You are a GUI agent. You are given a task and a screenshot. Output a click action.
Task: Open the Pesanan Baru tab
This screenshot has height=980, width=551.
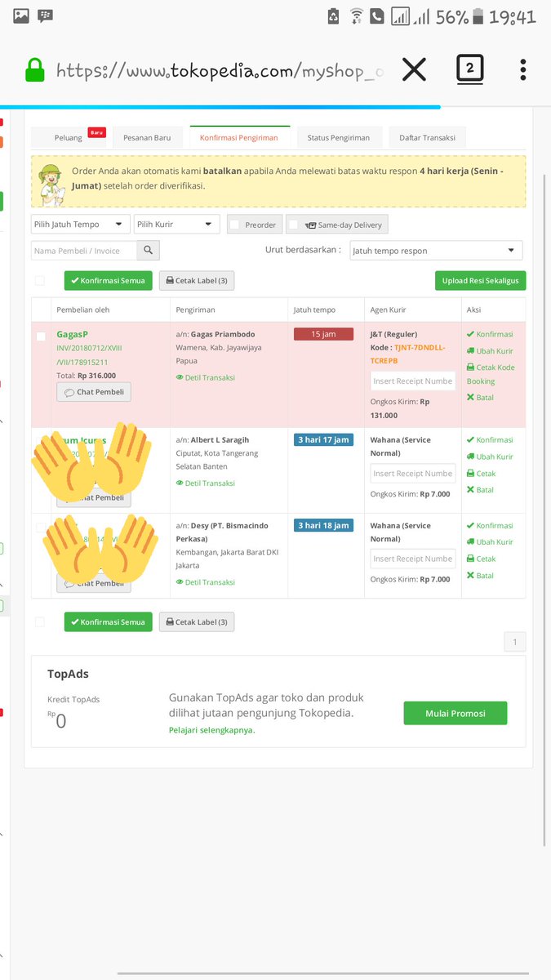pos(147,137)
